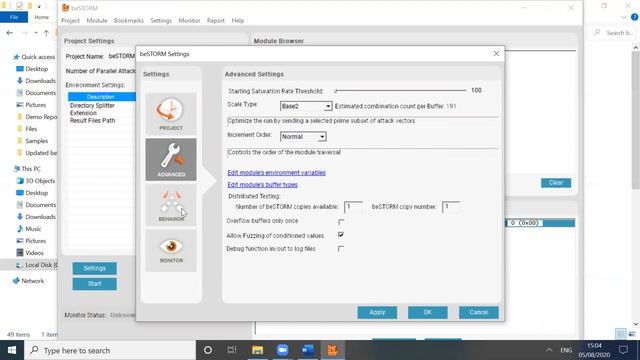The width and height of the screenshot is (640, 360).
Task: Open the Monitor menu in menu bar
Action: pyautogui.click(x=189, y=20)
